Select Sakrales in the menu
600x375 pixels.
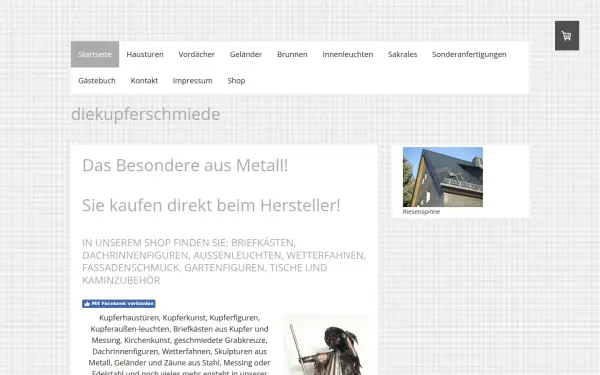[403, 54]
